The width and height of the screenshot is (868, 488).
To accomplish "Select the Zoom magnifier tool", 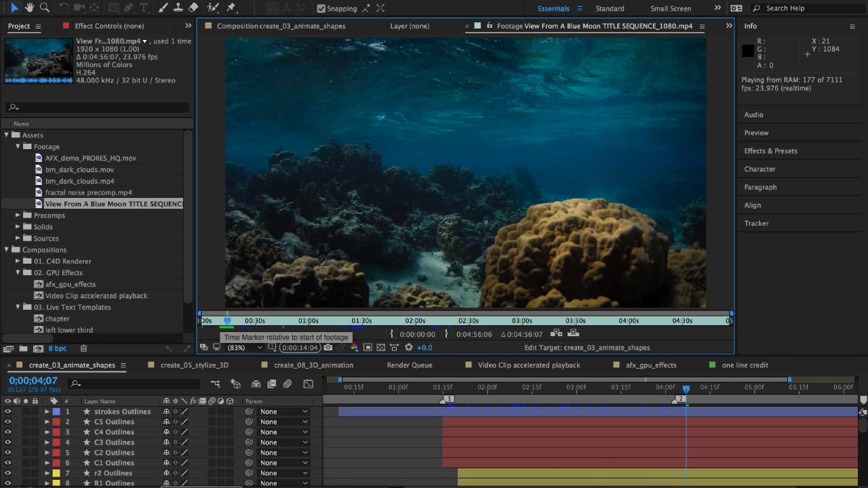I will coord(45,8).
